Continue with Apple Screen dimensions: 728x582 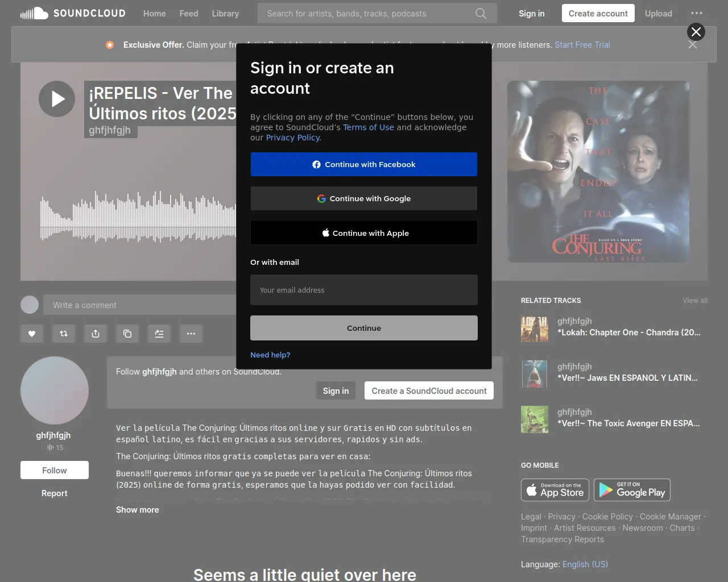[364, 233]
